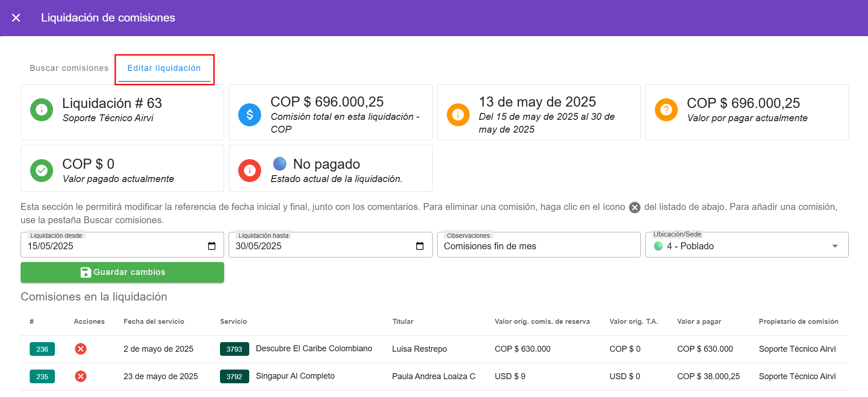The image size is (868, 397).
Task: Click the green checkmark icon for paid value
Action: tap(42, 171)
